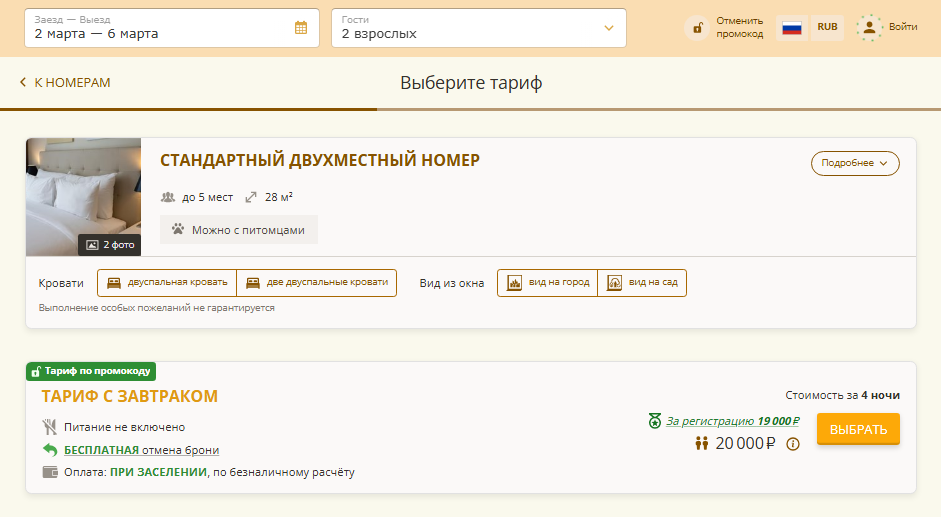Screen dimensions: 941x517
Task: Click the photo gallery icon on room image
Action: [x=92, y=245]
